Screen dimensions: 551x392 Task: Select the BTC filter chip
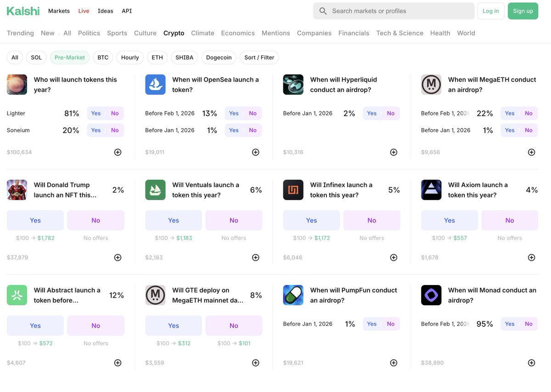[103, 57]
